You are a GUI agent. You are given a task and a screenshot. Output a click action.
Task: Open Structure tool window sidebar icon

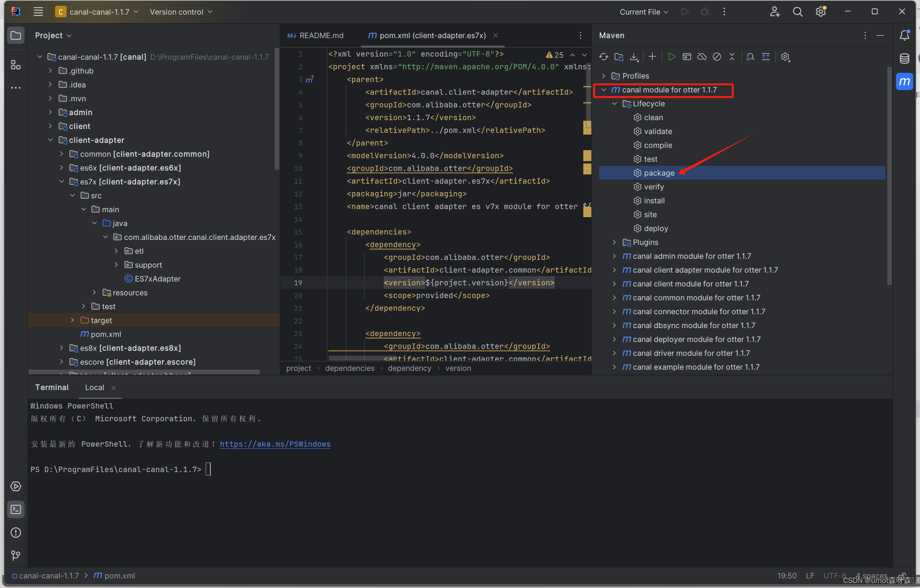click(16, 65)
